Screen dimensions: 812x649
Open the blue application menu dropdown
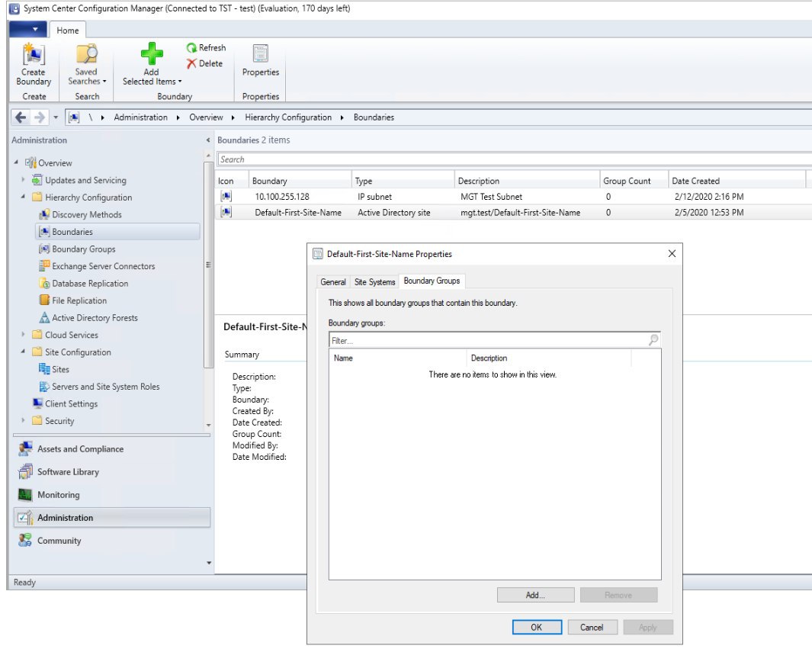(x=28, y=30)
